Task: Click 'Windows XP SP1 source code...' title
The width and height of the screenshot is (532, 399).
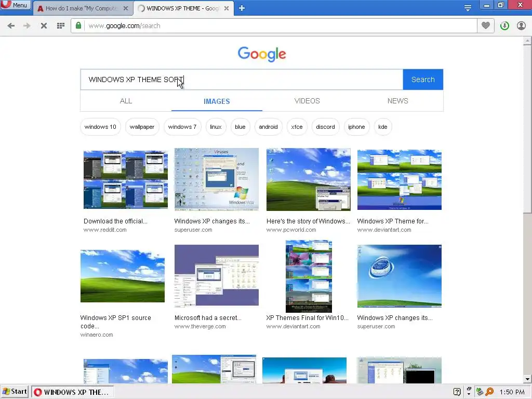Action: tap(116, 322)
